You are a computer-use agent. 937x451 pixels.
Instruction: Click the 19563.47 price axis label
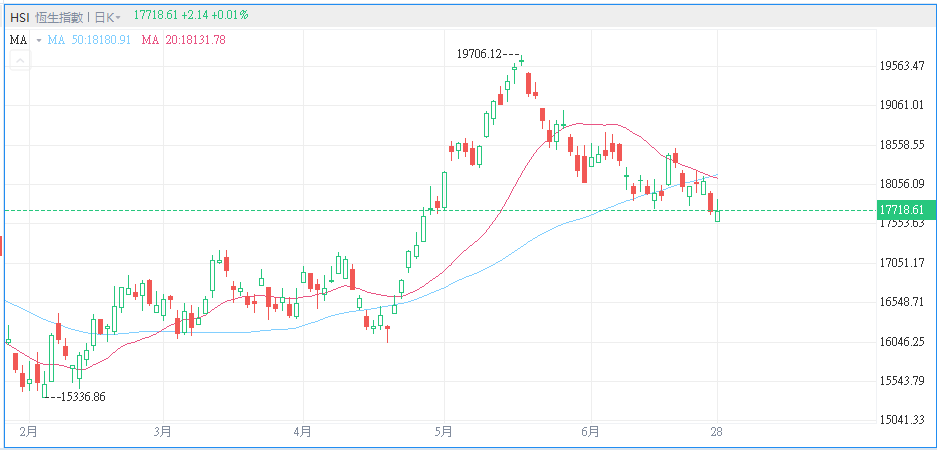(902, 66)
